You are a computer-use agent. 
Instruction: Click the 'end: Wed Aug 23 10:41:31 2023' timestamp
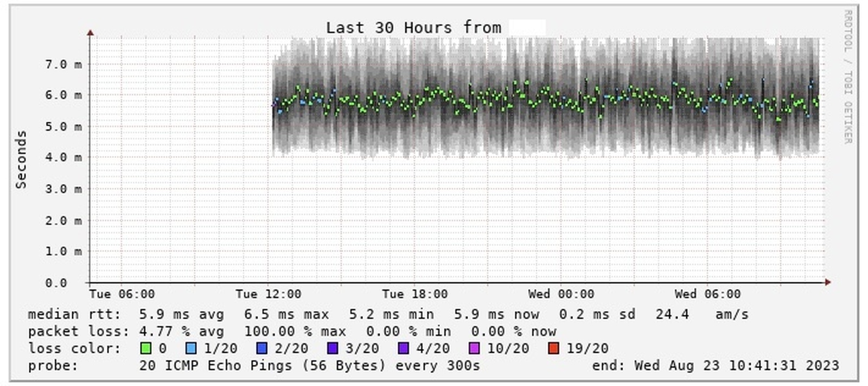click(x=716, y=365)
